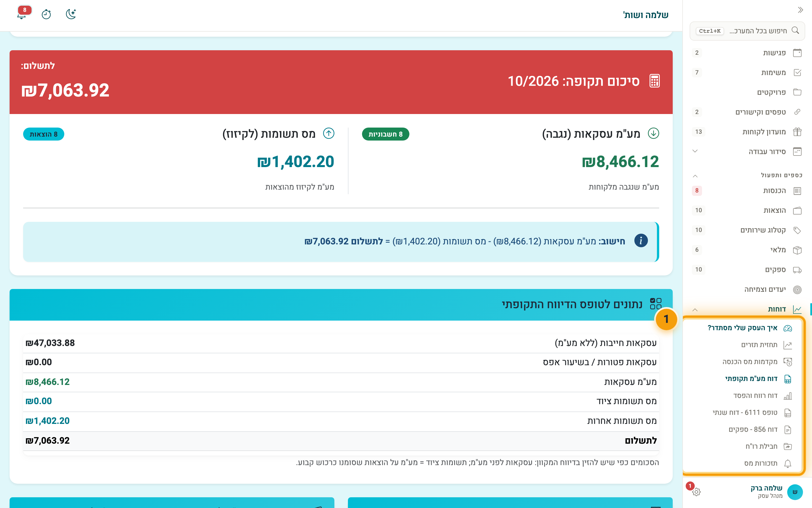812x508 pixels.
Task: Click the תזכורות מס bell icon
Action: point(787,463)
